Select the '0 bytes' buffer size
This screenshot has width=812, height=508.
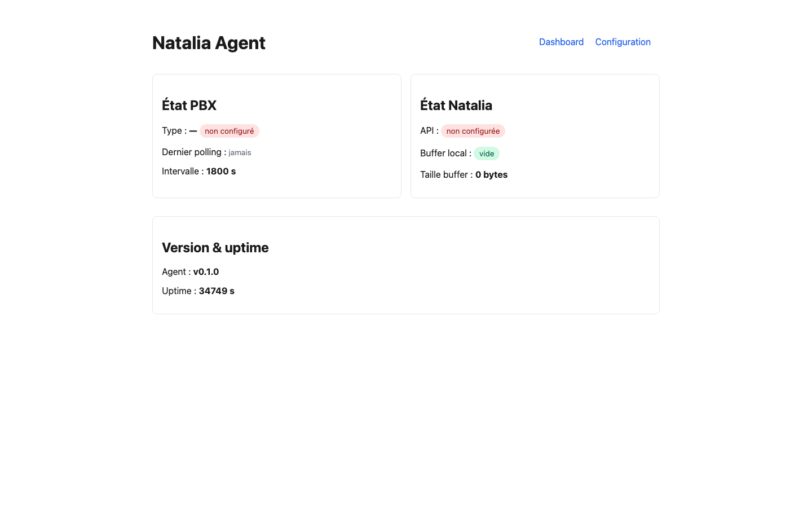click(x=491, y=174)
